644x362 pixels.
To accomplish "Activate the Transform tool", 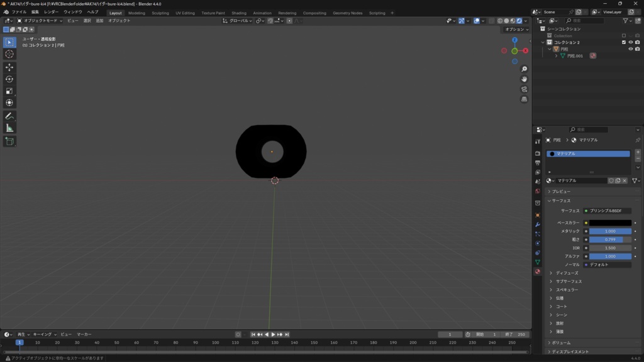I will (x=9, y=103).
